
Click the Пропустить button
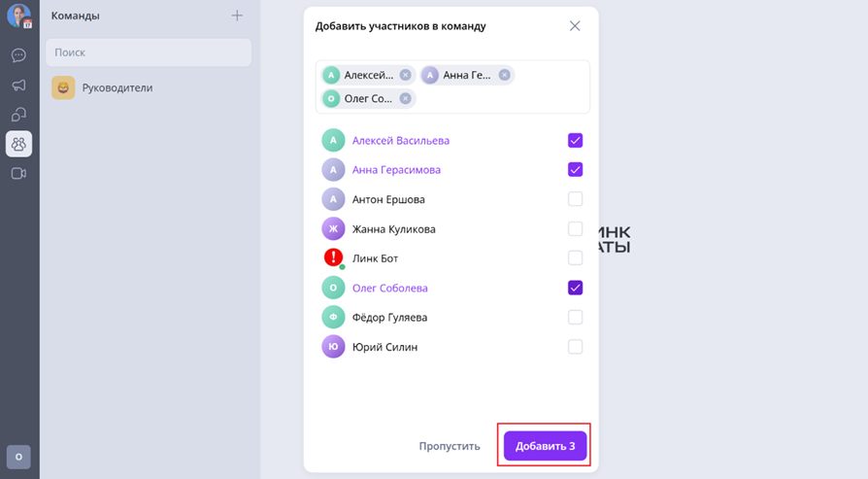point(450,446)
